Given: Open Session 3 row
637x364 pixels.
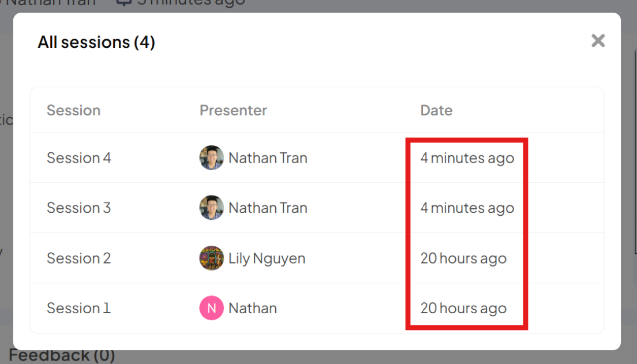Looking at the screenshot, I should 78,208.
